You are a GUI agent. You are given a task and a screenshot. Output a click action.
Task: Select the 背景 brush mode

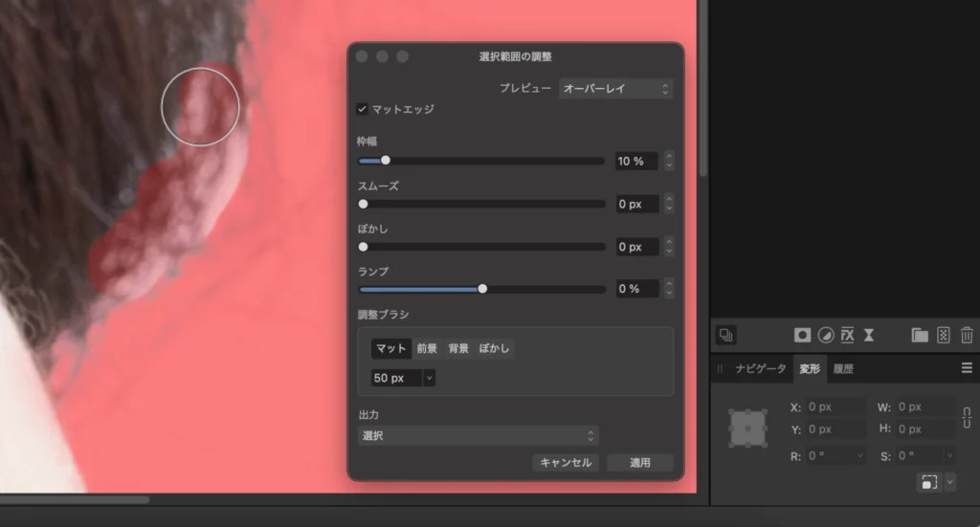tap(459, 349)
